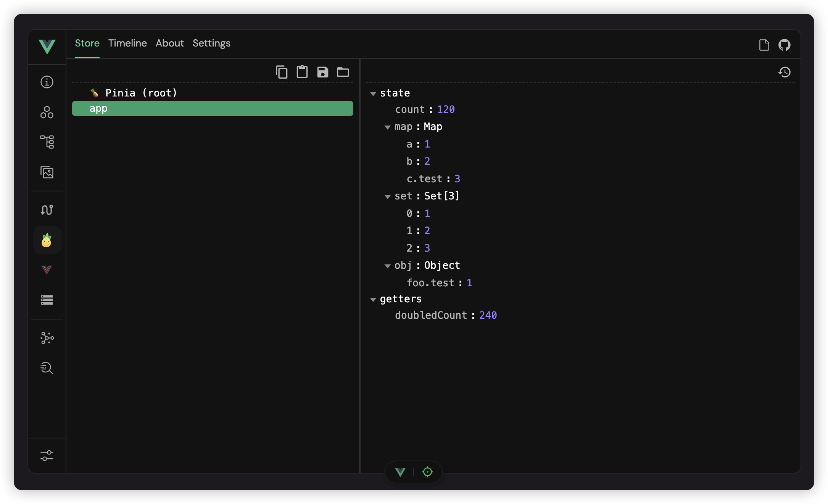Viewport: 828px width, 504px height.
Task: Select the Pinia (root) store
Action: 141,93
